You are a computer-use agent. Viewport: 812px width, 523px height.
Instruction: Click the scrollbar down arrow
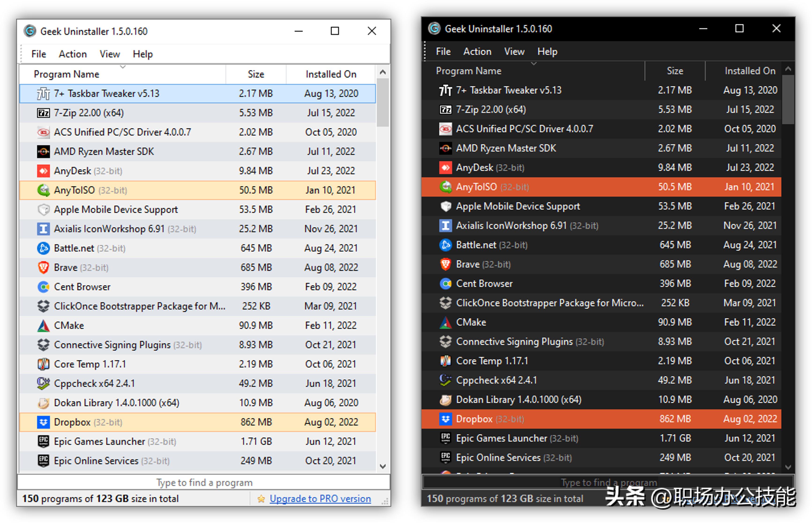click(383, 466)
